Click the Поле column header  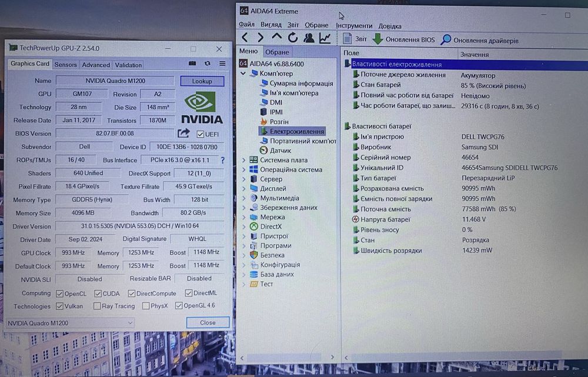tap(399, 53)
